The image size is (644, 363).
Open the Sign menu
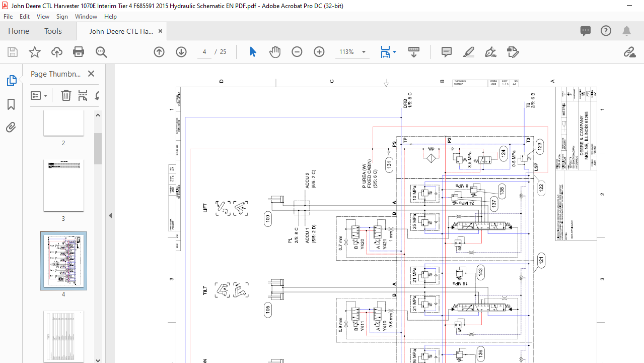coord(62,16)
